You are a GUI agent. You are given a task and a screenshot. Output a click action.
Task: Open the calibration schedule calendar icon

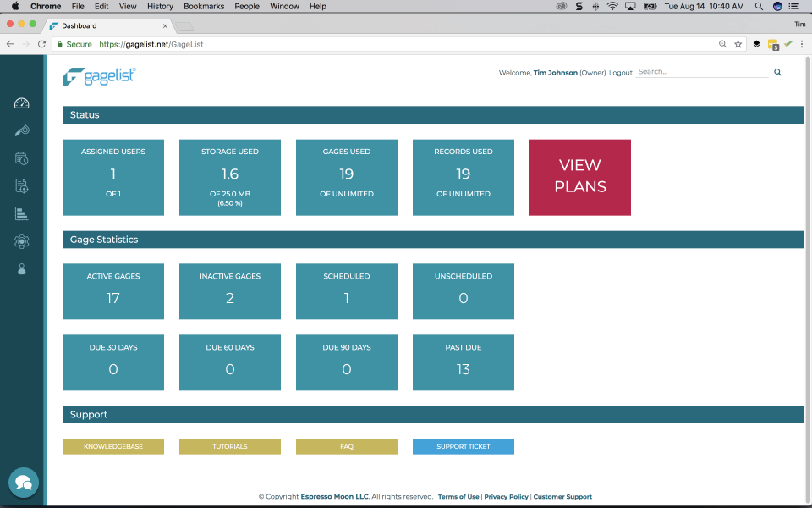tap(21, 158)
